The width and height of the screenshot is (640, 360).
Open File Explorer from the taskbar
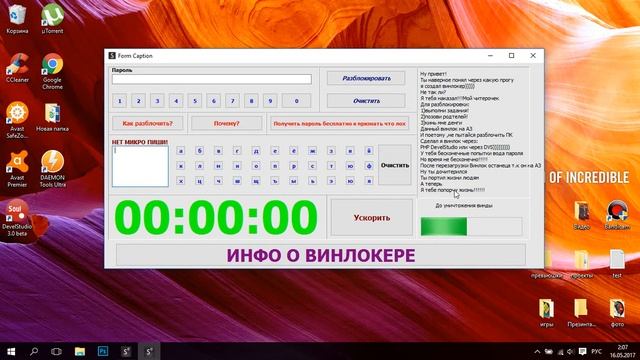pyautogui.click(x=80, y=351)
